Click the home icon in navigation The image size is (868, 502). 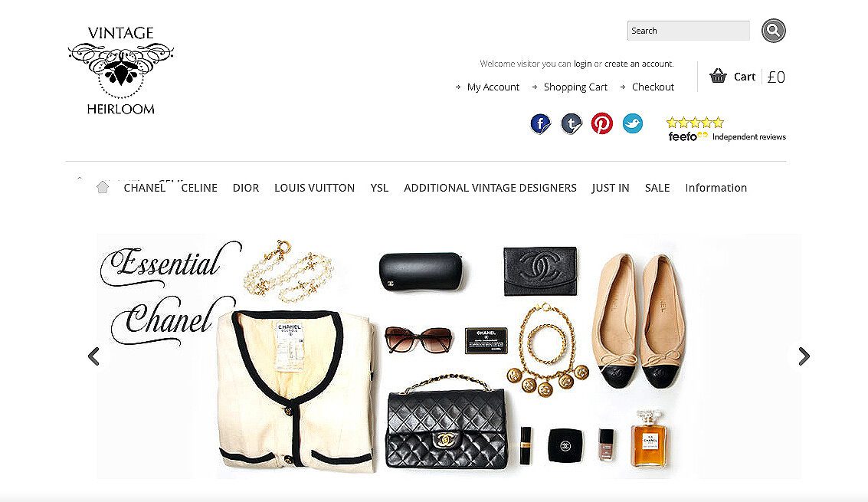click(x=103, y=187)
